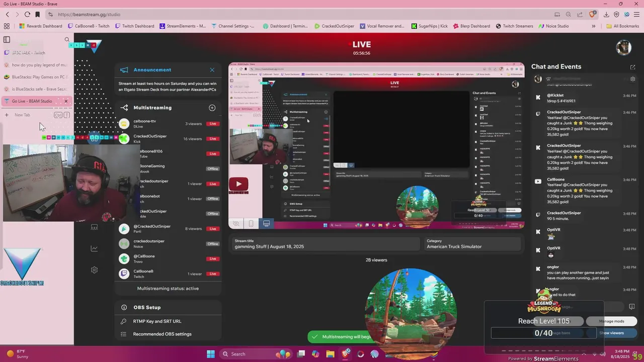Open the community sidebar icon

(x=94, y=227)
